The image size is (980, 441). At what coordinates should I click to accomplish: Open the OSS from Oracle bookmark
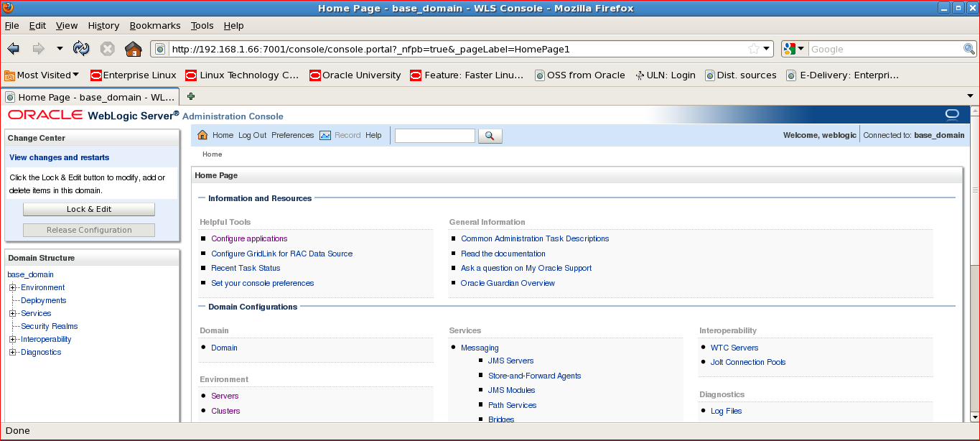[580, 75]
